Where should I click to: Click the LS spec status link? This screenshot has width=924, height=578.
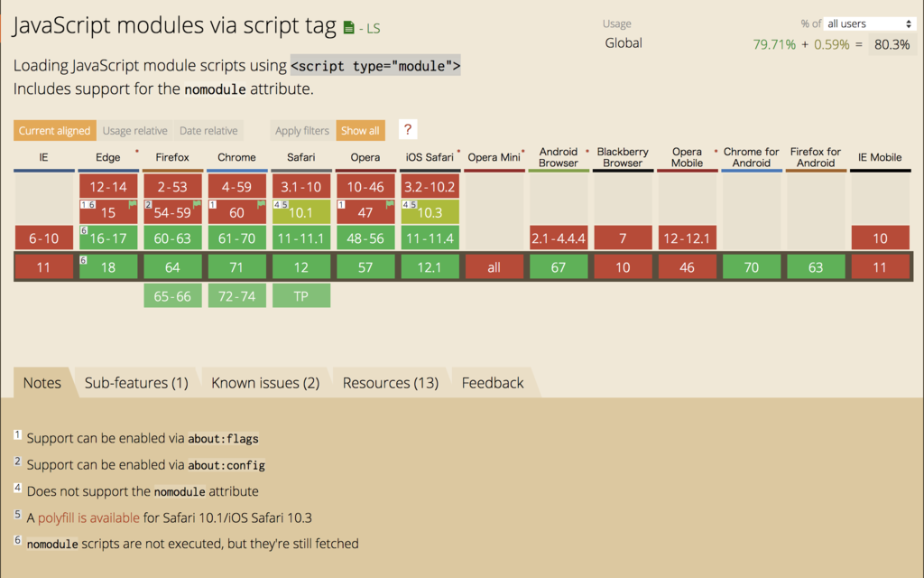pos(370,29)
